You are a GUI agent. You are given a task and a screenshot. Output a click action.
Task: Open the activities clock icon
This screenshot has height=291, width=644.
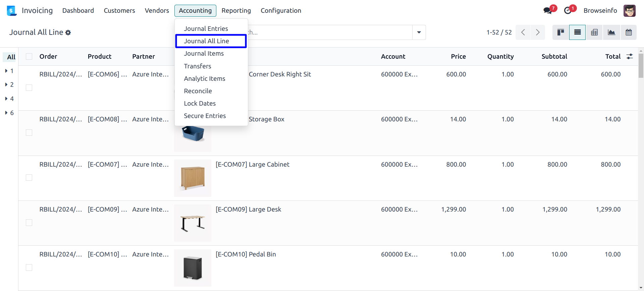point(568,11)
